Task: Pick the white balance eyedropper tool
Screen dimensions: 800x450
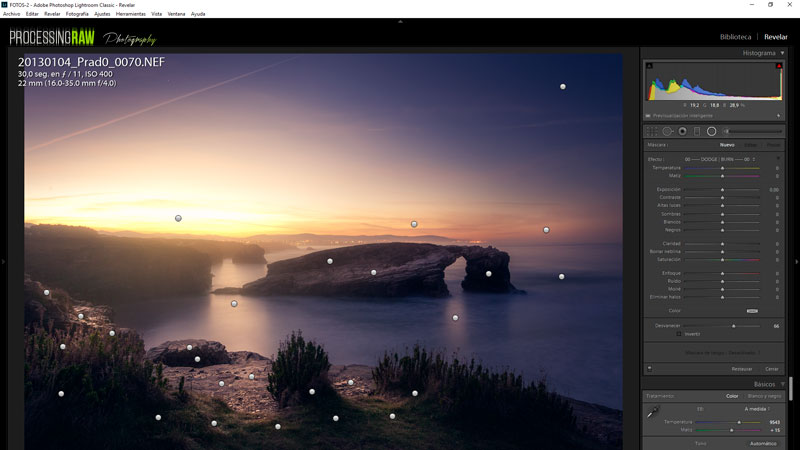Action: pos(653,412)
